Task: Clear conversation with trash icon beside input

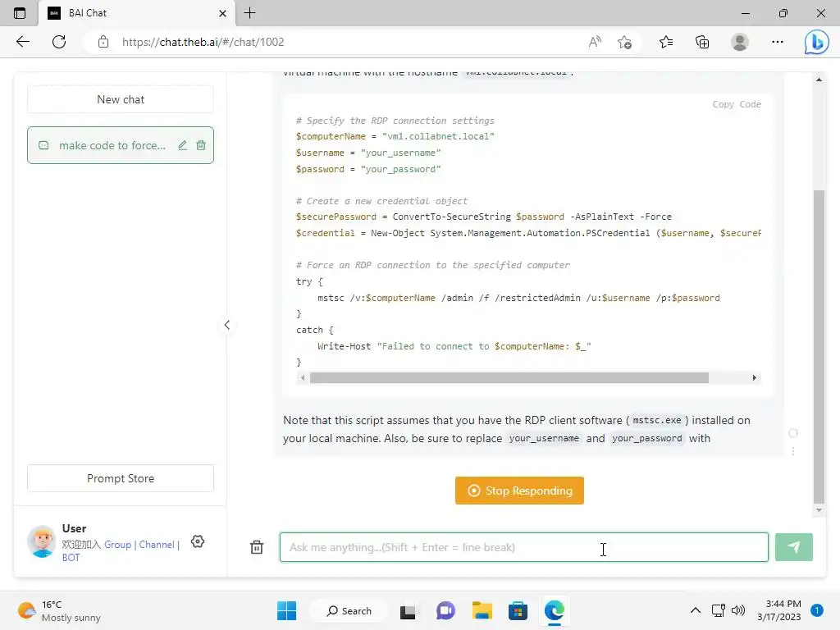Action: [x=257, y=547]
